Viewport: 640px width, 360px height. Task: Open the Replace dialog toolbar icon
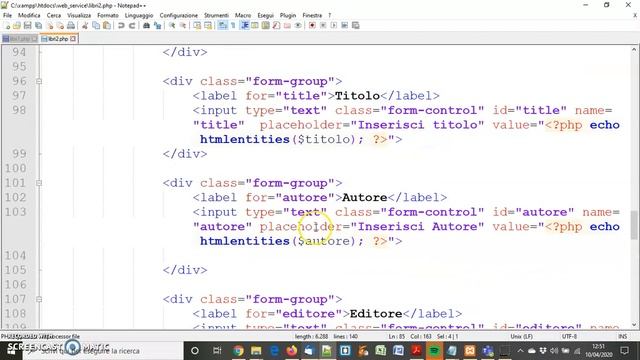tap(158, 25)
